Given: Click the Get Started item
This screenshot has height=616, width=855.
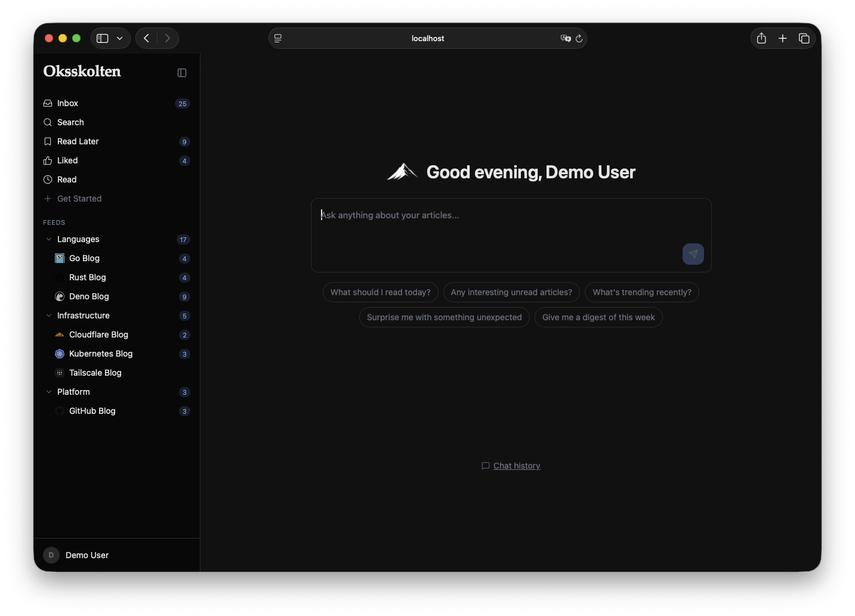Looking at the screenshot, I should pos(116,199).
